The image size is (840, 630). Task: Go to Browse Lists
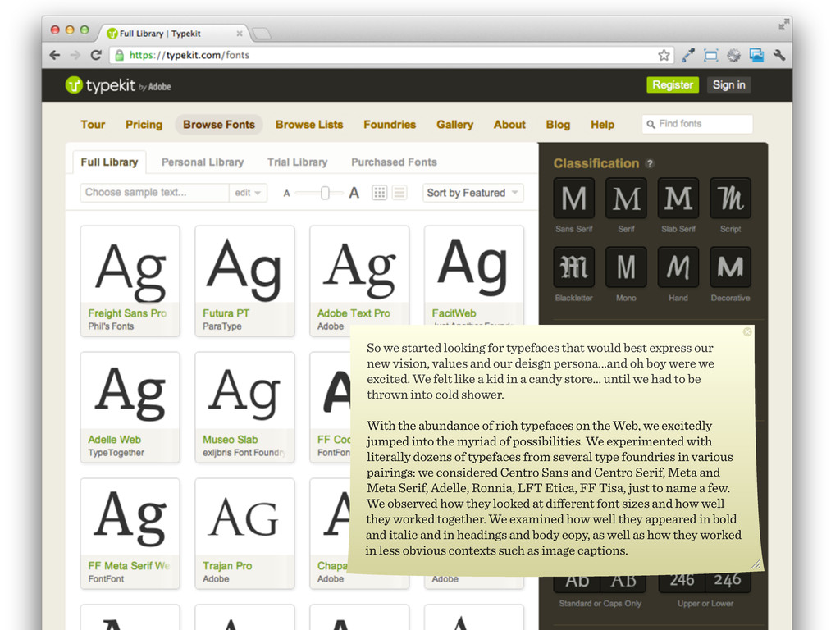(309, 125)
